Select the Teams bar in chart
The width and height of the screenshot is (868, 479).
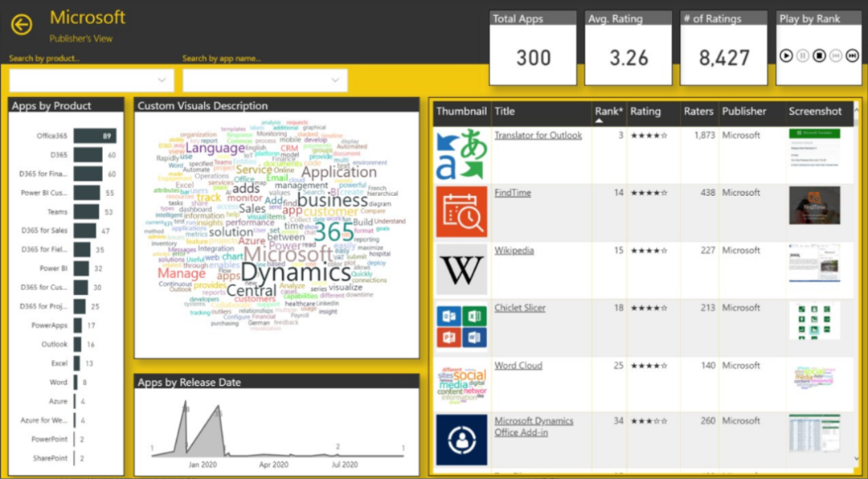click(86, 211)
